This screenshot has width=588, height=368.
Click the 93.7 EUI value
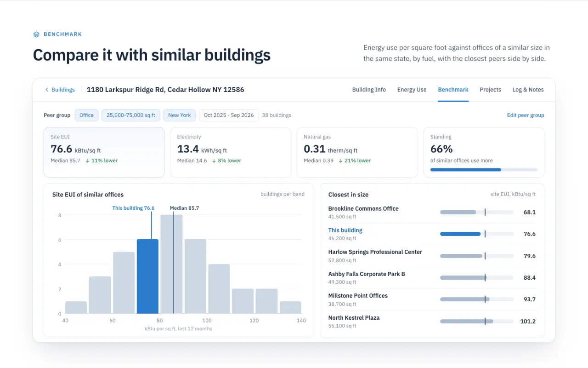click(530, 299)
